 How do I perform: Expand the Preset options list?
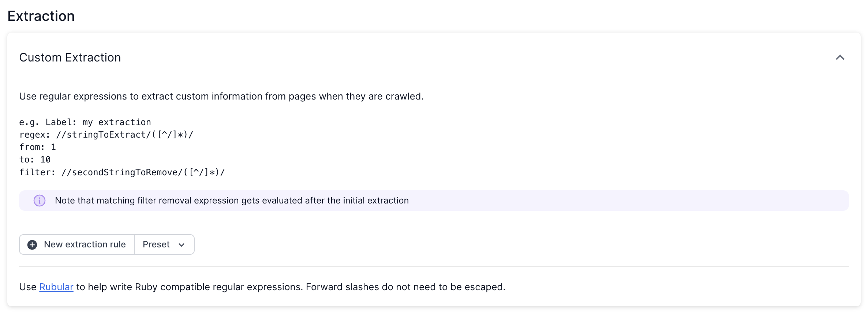[164, 244]
